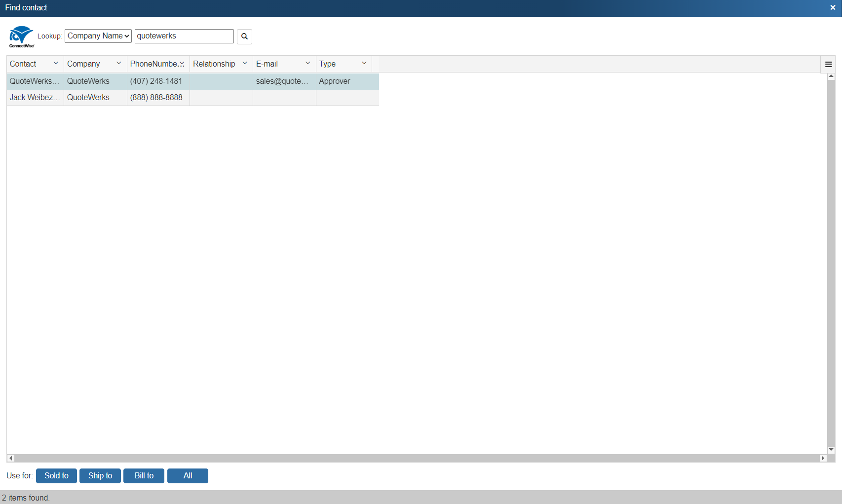The height and width of the screenshot is (504, 842).
Task: Sort by the PhoneNumber column header
Action: tap(153, 64)
